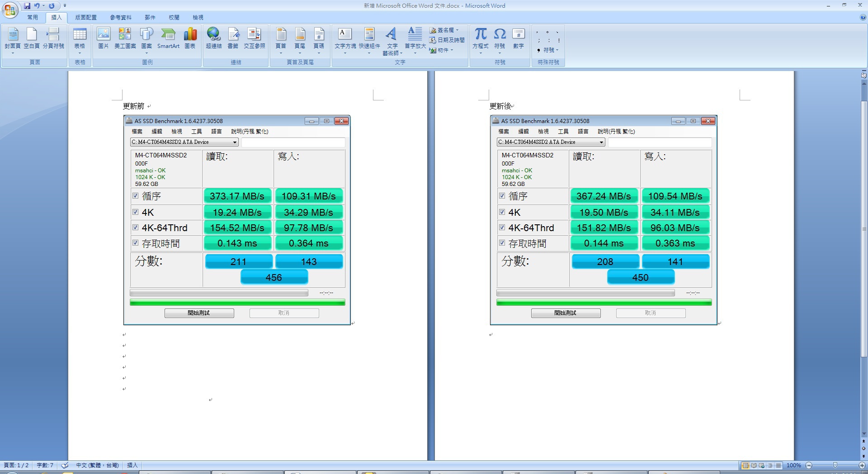Open the Table (表格) insert tool
This screenshot has width=868, height=474.
pos(80,40)
